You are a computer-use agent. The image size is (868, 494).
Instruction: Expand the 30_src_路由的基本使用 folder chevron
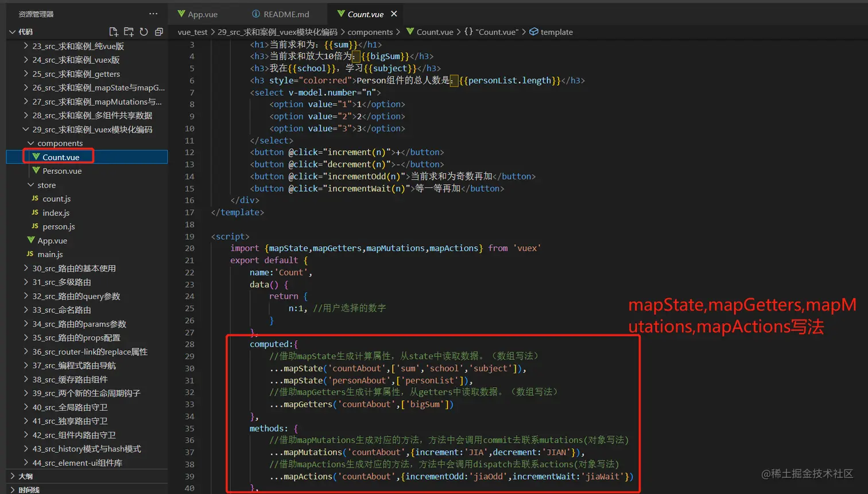26,268
